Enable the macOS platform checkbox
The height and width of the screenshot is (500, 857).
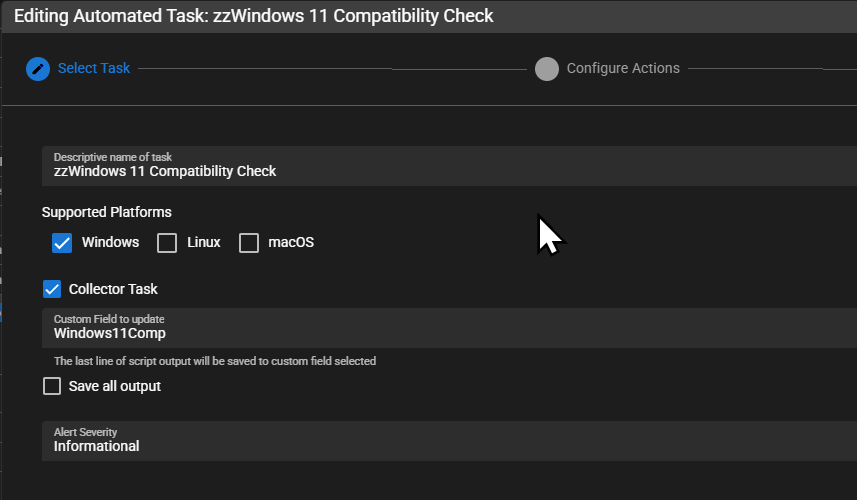pyautogui.click(x=249, y=243)
